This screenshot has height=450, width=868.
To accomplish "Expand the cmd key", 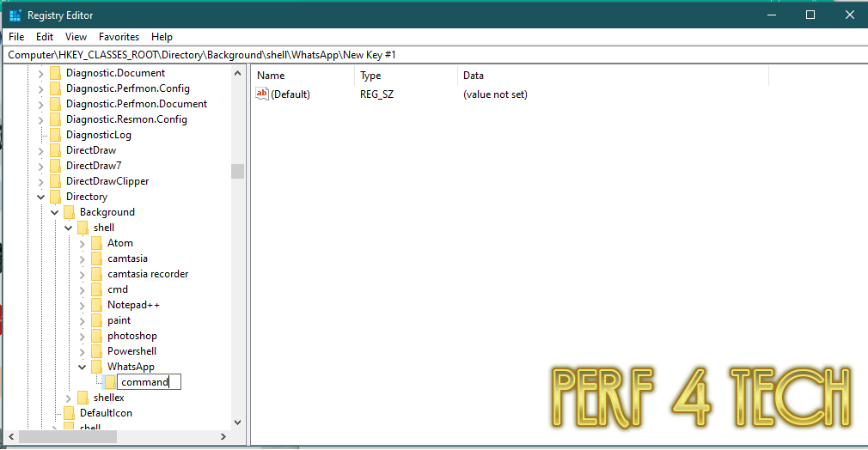I will [x=83, y=290].
